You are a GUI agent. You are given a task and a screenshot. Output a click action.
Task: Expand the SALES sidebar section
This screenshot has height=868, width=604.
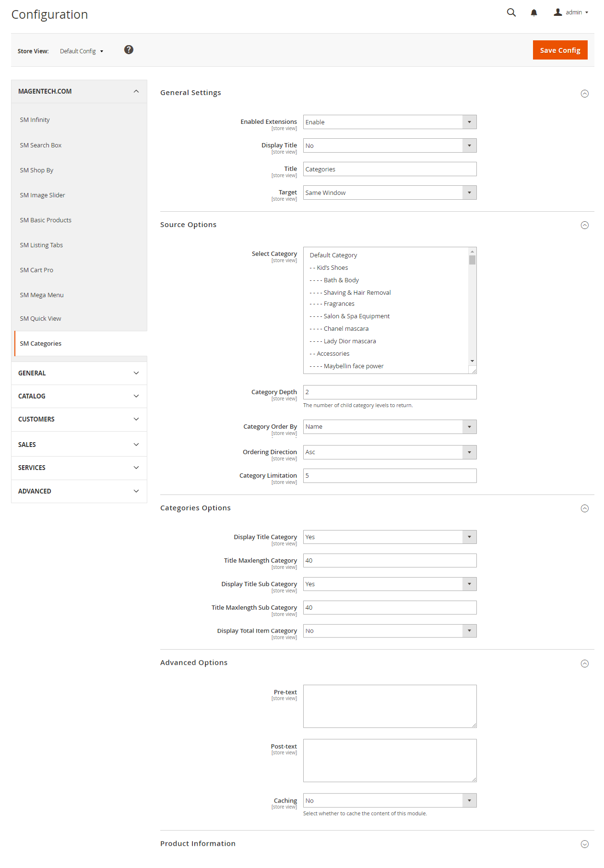[79, 445]
